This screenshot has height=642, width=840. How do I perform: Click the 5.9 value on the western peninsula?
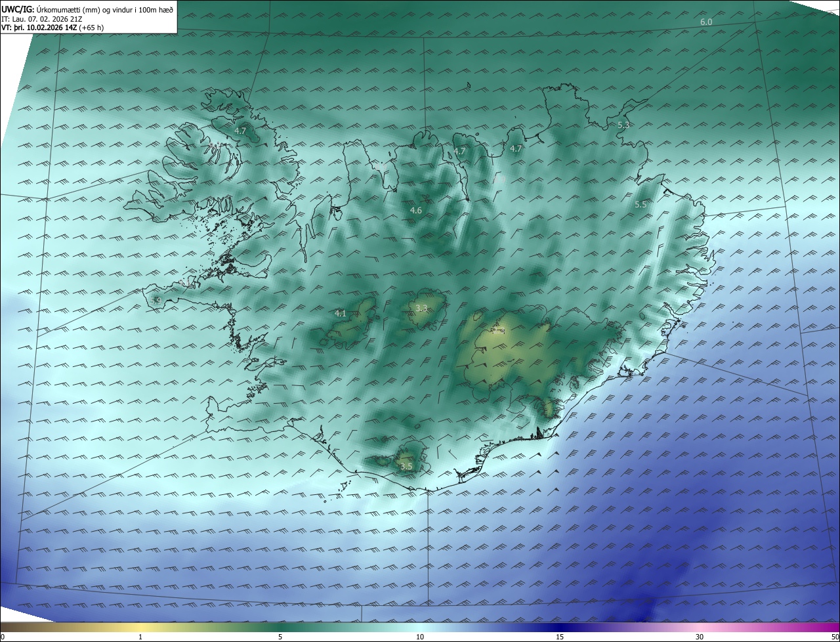coord(156,301)
